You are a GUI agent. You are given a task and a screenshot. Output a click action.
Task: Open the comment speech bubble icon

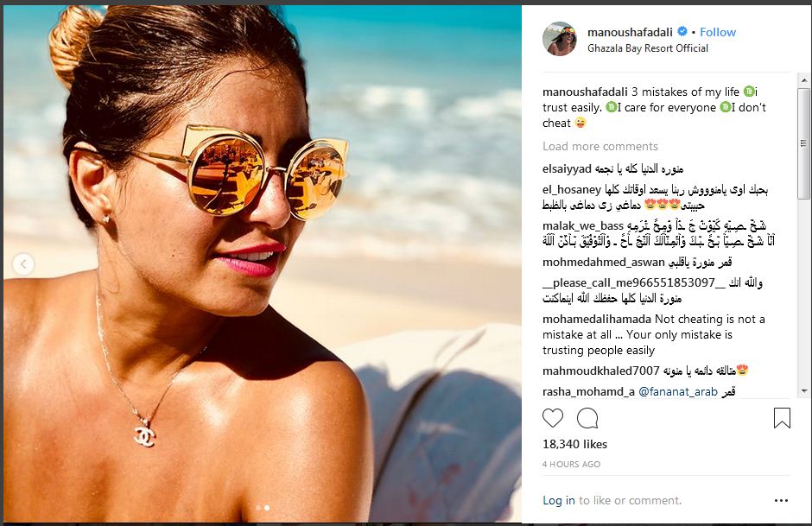[x=587, y=418]
